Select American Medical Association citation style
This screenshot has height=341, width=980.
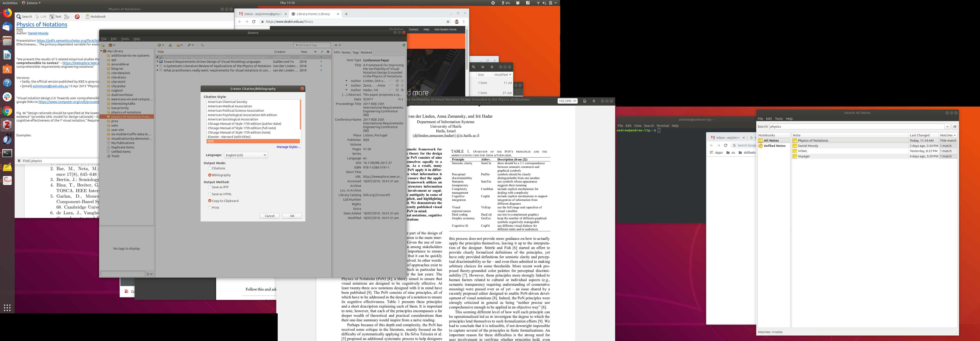(230, 106)
